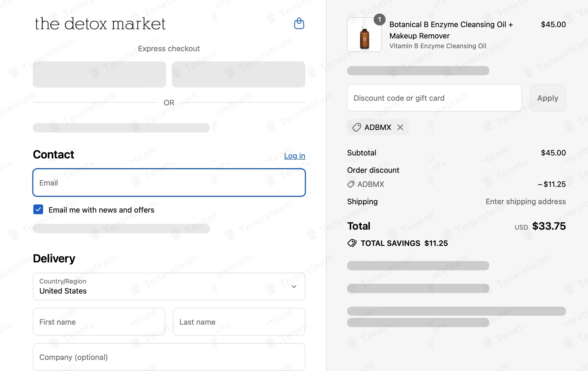The height and width of the screenshot is (371, 588).
Task: Click the Discount code or gift card field
Action: (x=434, y=98)
